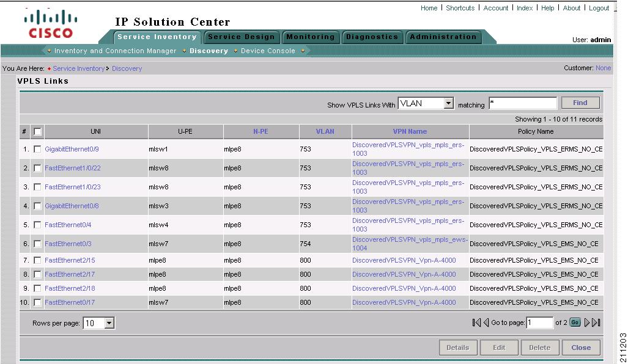Open the Index link
Viewport: 628px width, 364px height.
(525, 8)
